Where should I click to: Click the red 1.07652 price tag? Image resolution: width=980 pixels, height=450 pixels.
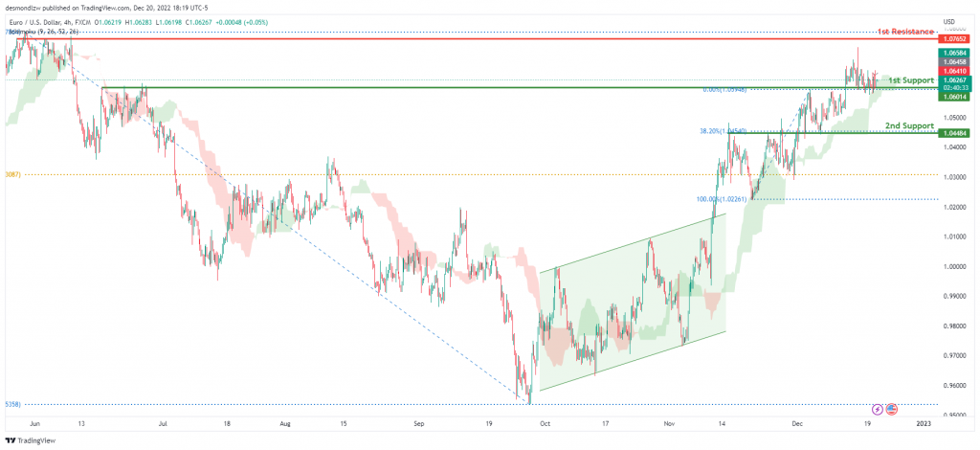tap(955, 38)
